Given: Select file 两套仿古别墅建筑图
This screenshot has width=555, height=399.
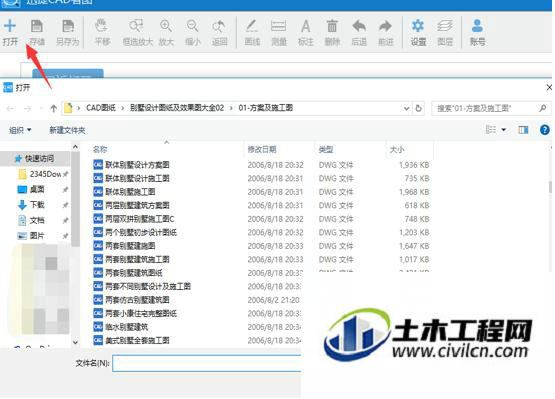Looking at the screenshot, I should click(137, 300).
